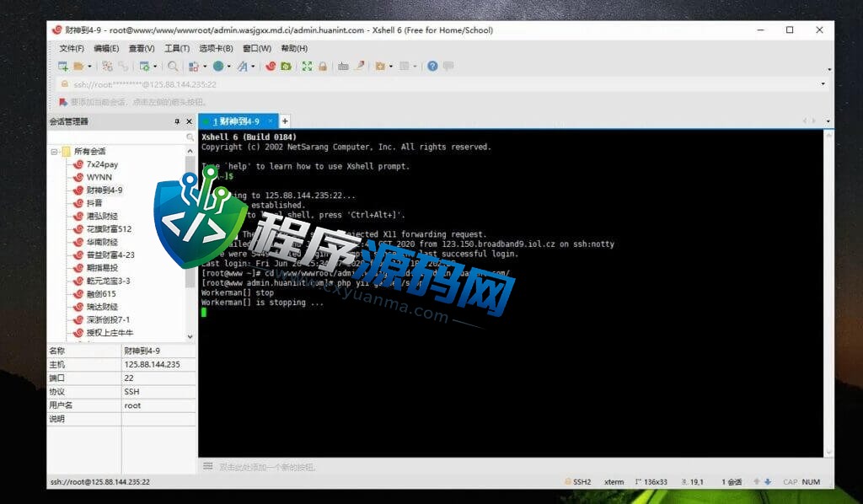Collapse the 所有会话 tree folder
Screen dimensions: 863x504
pyautogui.click(x=54, y=152)
